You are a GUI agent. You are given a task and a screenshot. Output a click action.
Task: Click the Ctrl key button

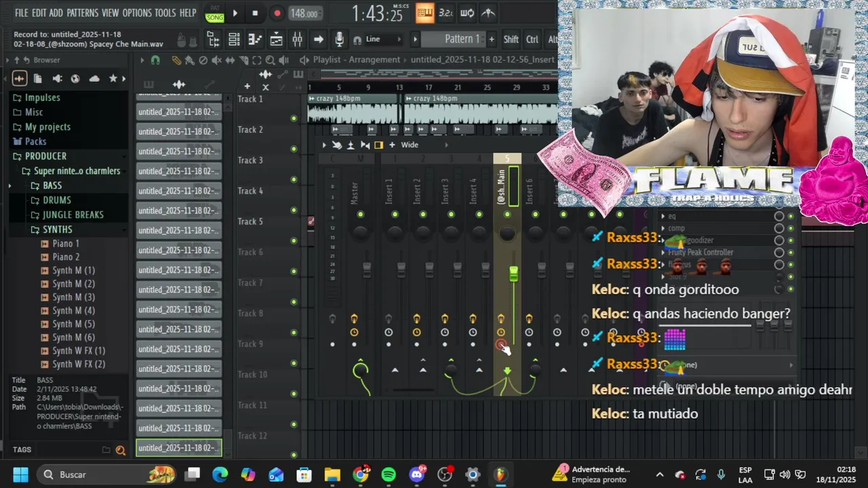click(532, 39)
